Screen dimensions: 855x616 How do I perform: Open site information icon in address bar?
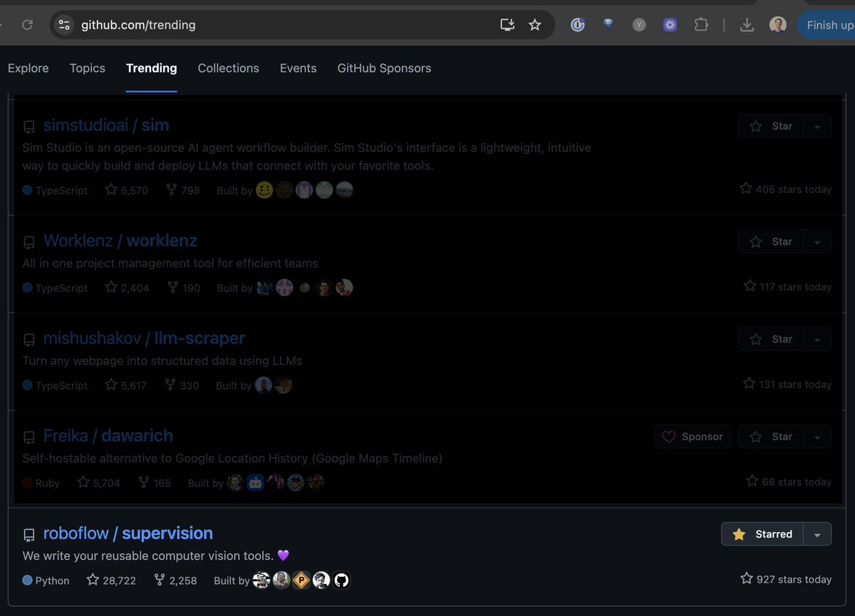pos(64,25)
